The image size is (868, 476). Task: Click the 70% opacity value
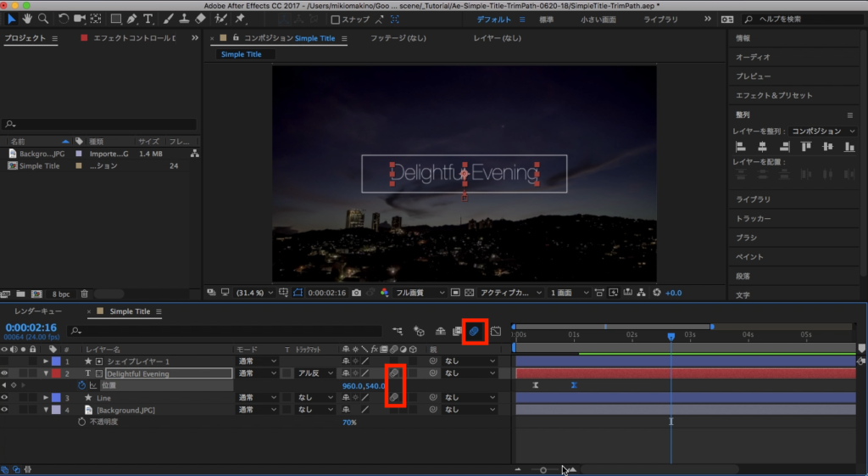(348, 422)
